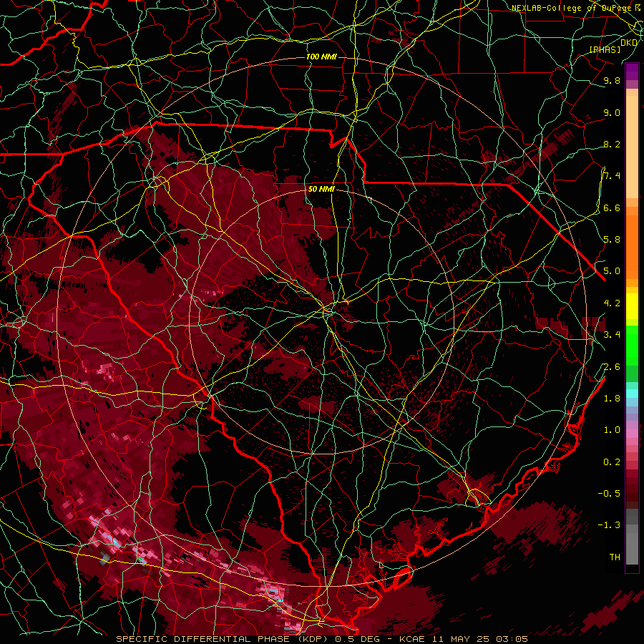644x644 pixels.
Task: Select the -0.5 value on the color scale
Action: [609, 494]
